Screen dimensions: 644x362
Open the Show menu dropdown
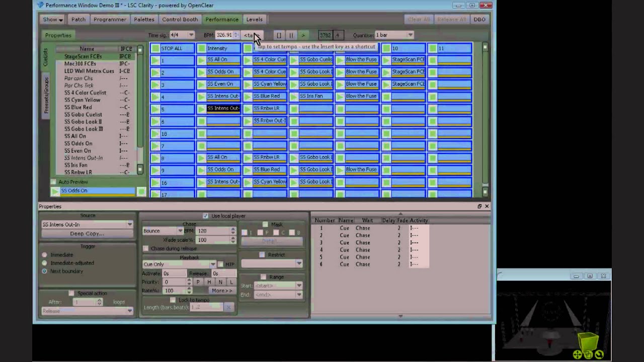click(x=53, y=20)
